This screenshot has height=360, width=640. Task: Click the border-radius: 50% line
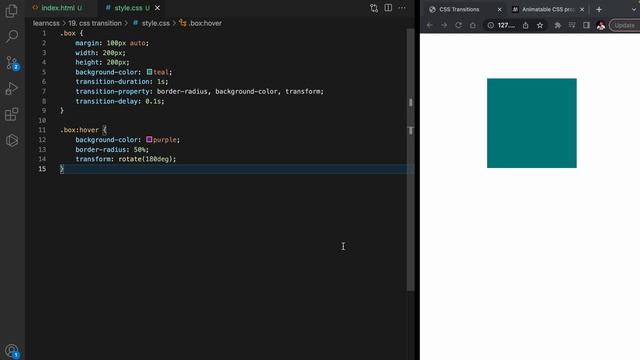pyautogui.click(x=112, y=149)
